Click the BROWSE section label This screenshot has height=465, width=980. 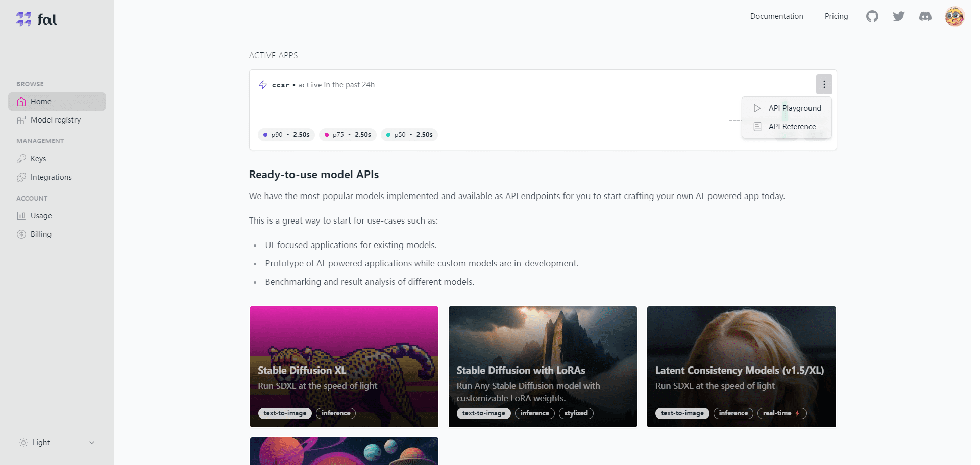[x=30, y=84]
